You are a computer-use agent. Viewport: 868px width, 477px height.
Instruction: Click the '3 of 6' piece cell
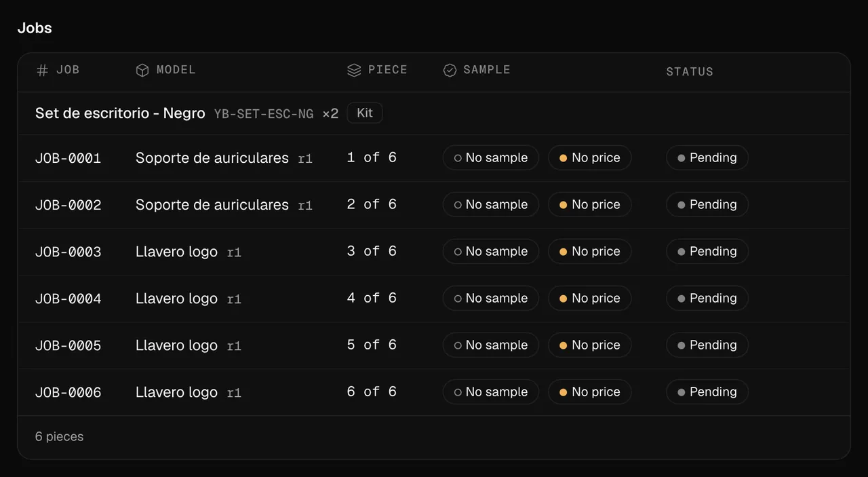click(x=372, y=251)
